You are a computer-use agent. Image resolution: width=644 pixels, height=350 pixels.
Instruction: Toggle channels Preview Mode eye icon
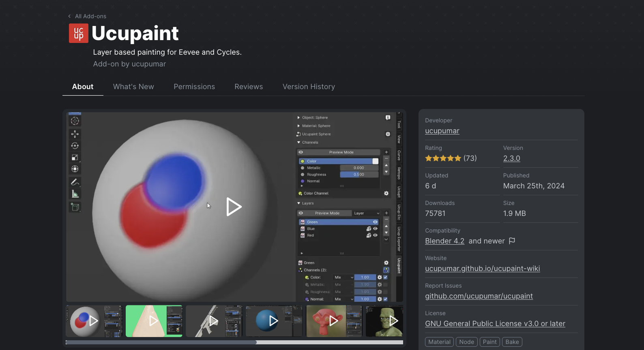(x=301, y=152)
